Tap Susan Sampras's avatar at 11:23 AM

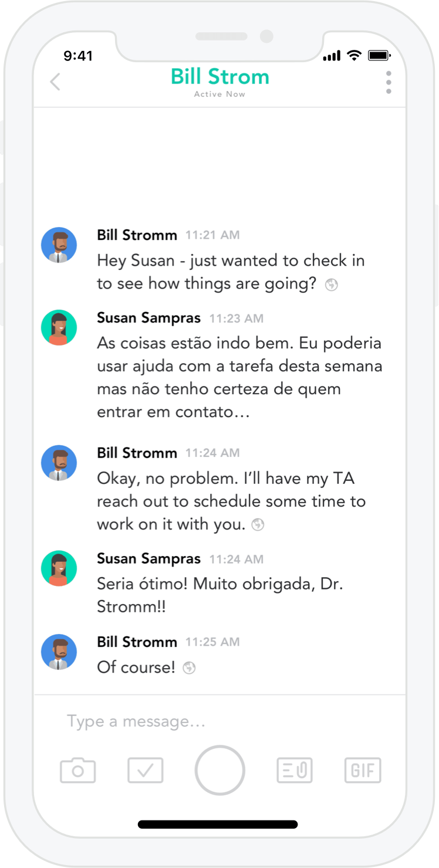pyautogui.click(x=59, y=328)
